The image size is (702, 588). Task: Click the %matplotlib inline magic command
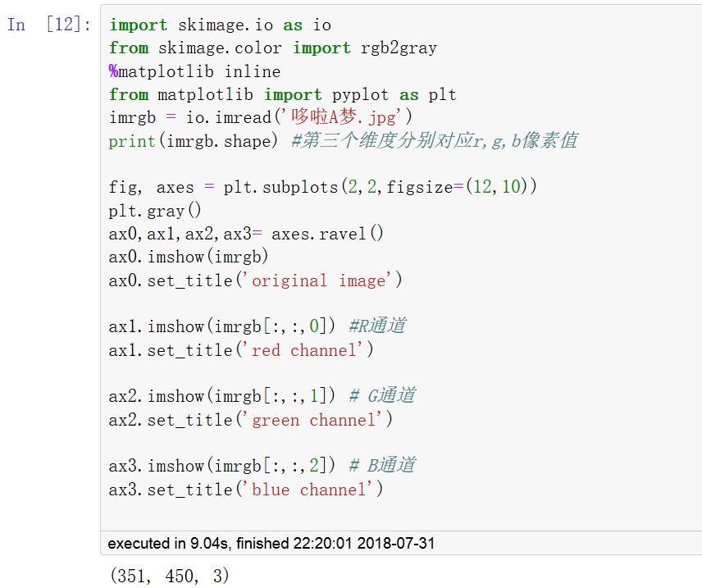194,71
